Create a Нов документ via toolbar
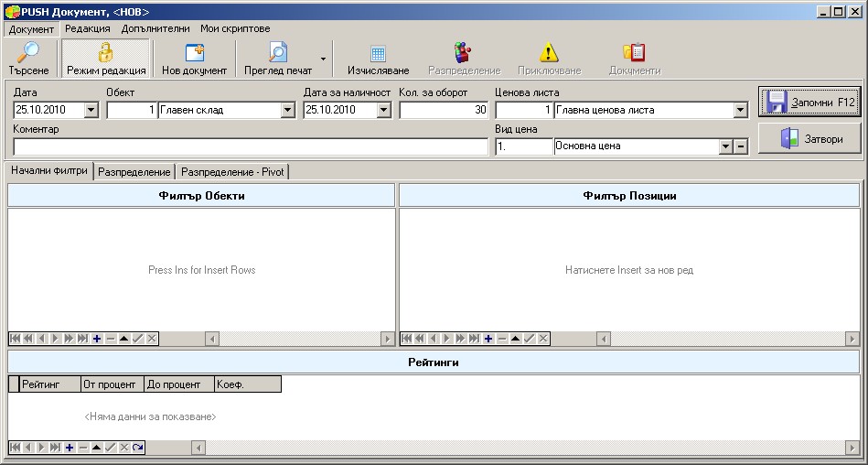Image resolution: width=868 pixels, height=465 pixels. pyautogui.click(x=194, y=58)
